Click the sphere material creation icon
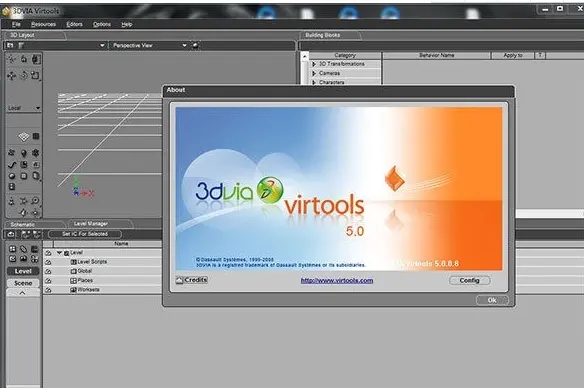Screen dimensions: 584x388 pos(12,176)
